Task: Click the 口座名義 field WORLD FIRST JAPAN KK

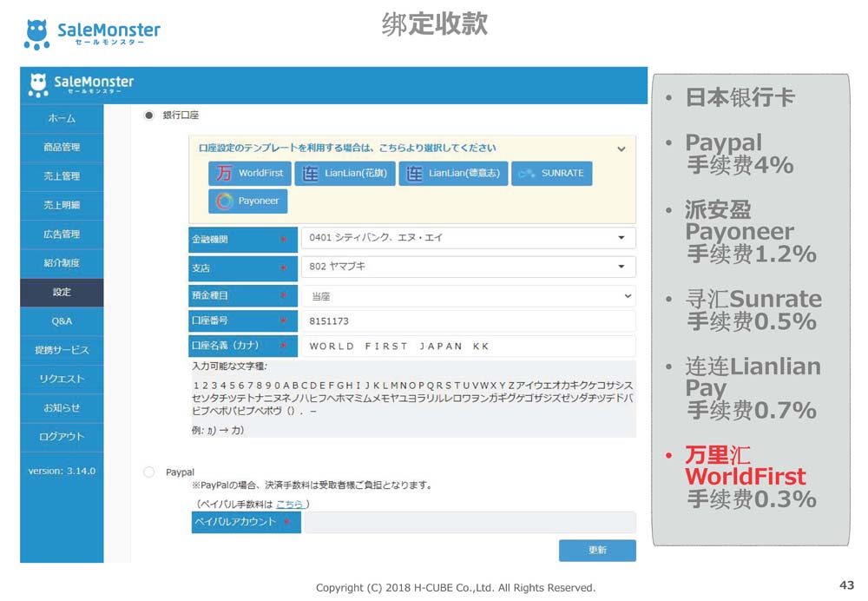Action: (469, 347)
